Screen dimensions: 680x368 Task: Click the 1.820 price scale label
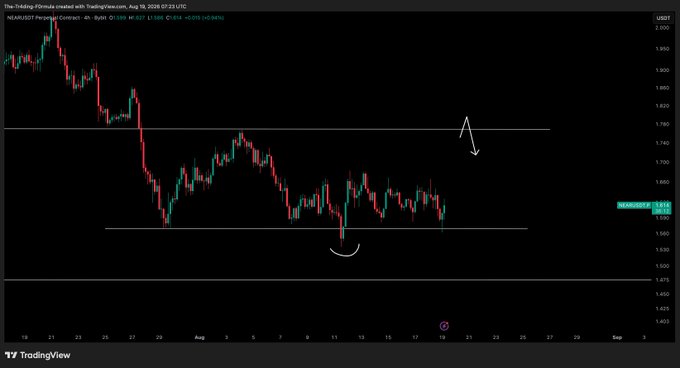click(662, 106)
